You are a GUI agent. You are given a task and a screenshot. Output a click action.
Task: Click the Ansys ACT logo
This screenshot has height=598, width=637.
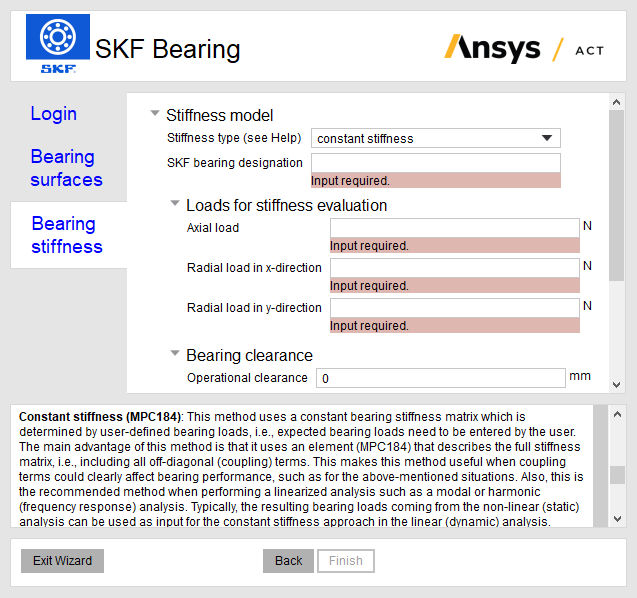tap(524, 49)
